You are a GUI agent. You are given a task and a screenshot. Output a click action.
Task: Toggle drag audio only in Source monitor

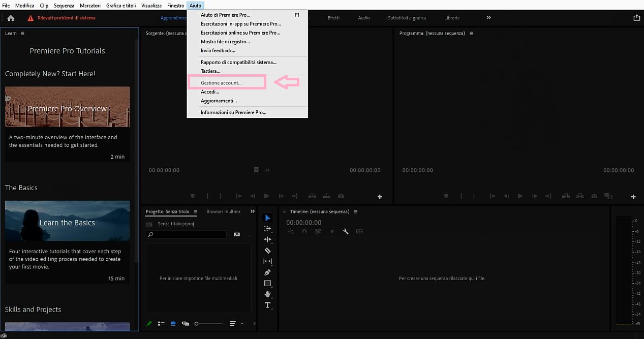point(267,170)
